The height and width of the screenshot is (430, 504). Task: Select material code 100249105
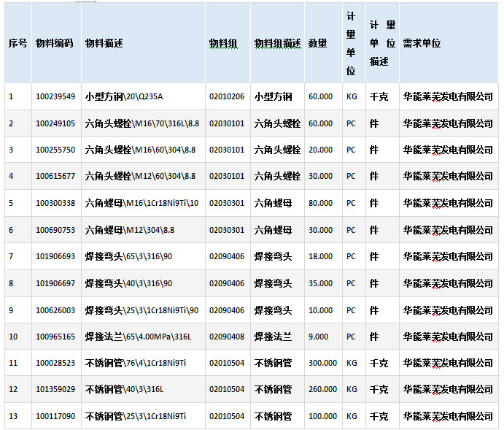55,123
